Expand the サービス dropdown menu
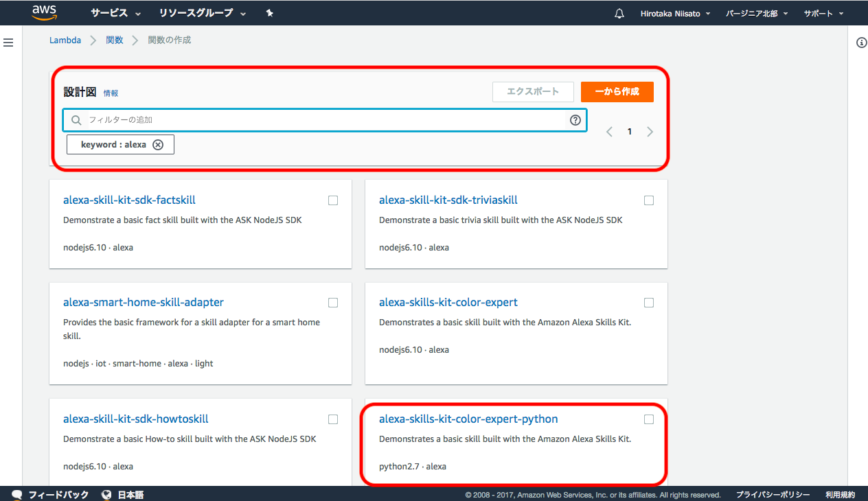This screenshot has height=501, width=868. click(x=116, y=14)
